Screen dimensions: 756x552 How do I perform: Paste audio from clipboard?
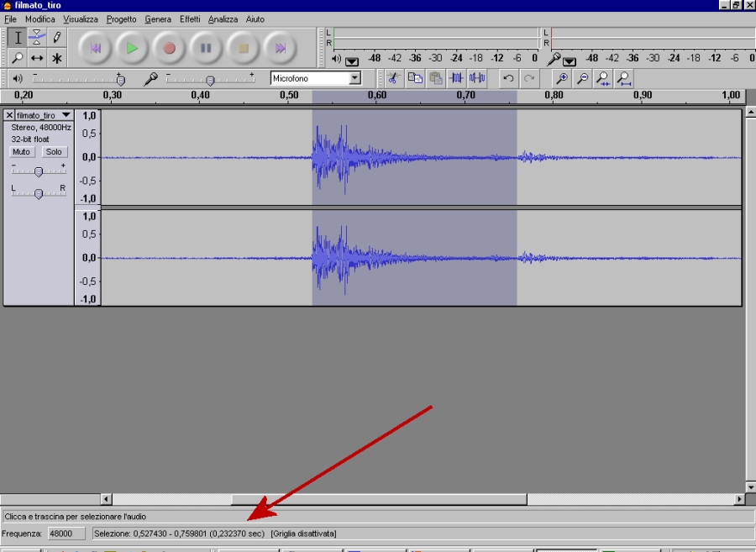(436, 78)
